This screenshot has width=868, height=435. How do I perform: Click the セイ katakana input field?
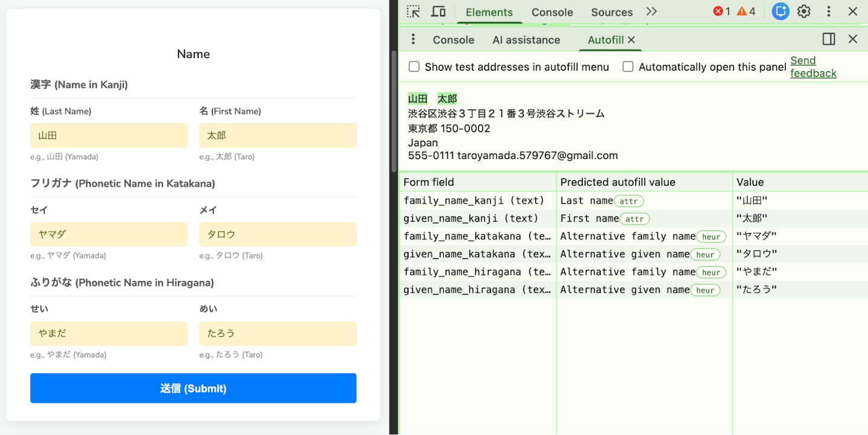click(109, 234)
